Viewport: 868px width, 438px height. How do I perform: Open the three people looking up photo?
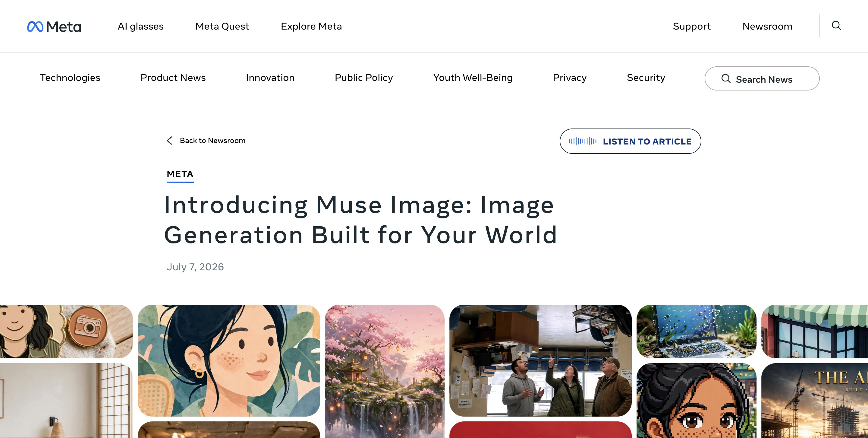click(x=540, y=360)
